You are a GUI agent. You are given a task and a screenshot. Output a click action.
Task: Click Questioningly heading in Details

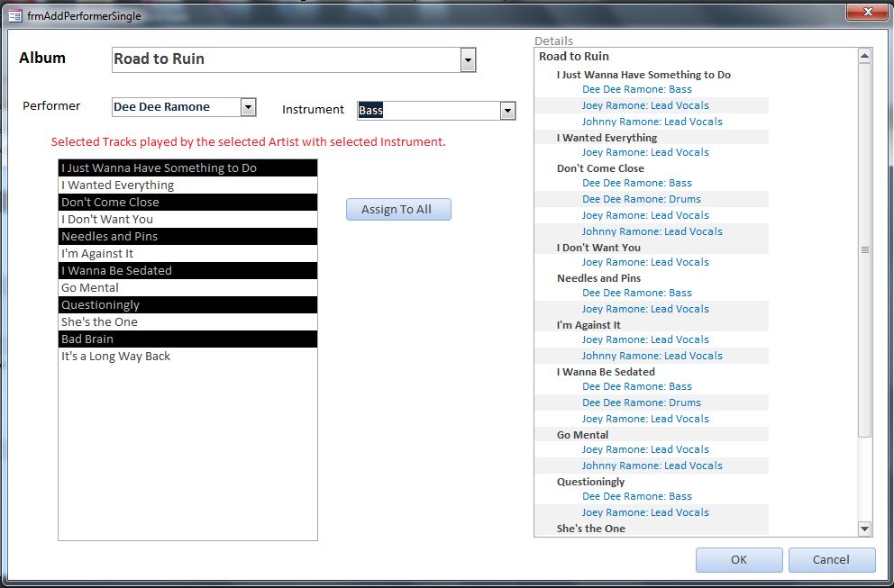point(590,482)
